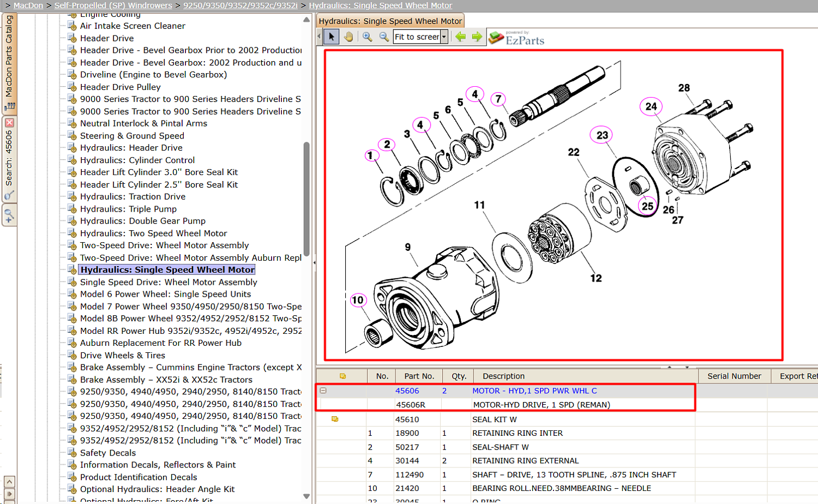Switch to MacDon Parts Catalog side tab

coord(9,63)
